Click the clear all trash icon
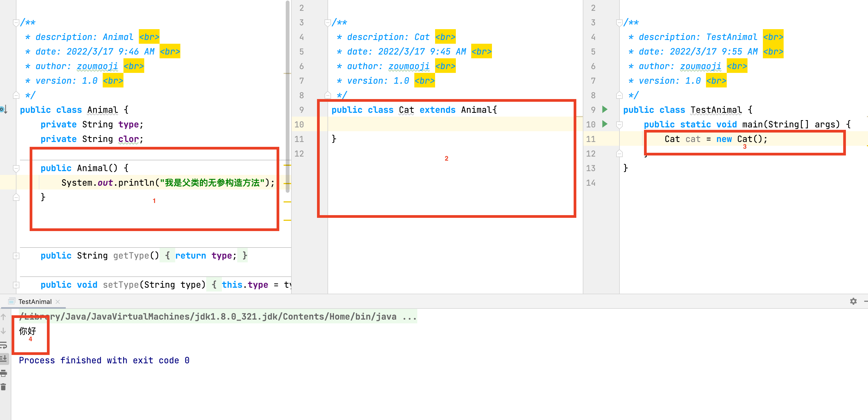The image size is (868, 420). pyautogui.click(x=4, y=387)
